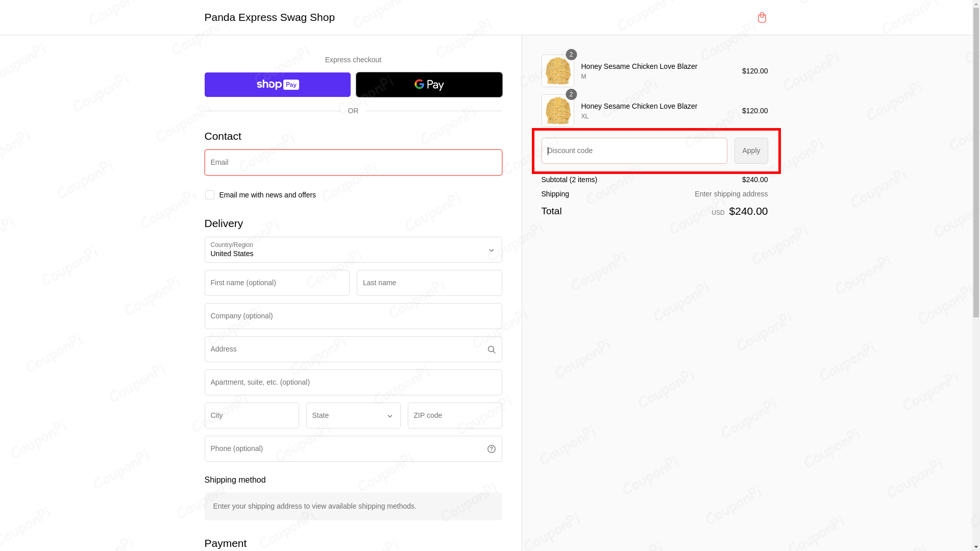Expand the State dropdown
Viewport: 980px width, 551px height.
coord(353,415)
